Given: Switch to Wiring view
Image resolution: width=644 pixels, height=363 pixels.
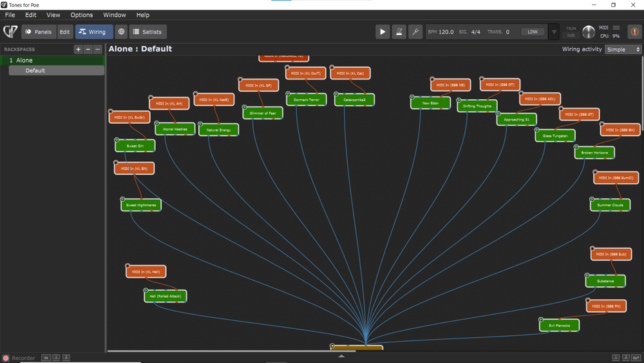Looking at the screenshot, I should click(93, 32).
